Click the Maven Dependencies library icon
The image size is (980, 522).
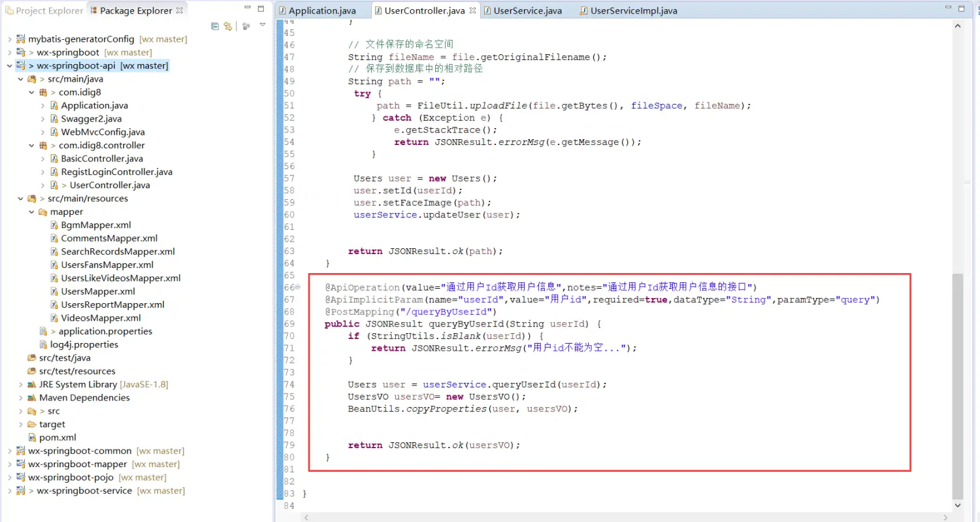[31, 398]
